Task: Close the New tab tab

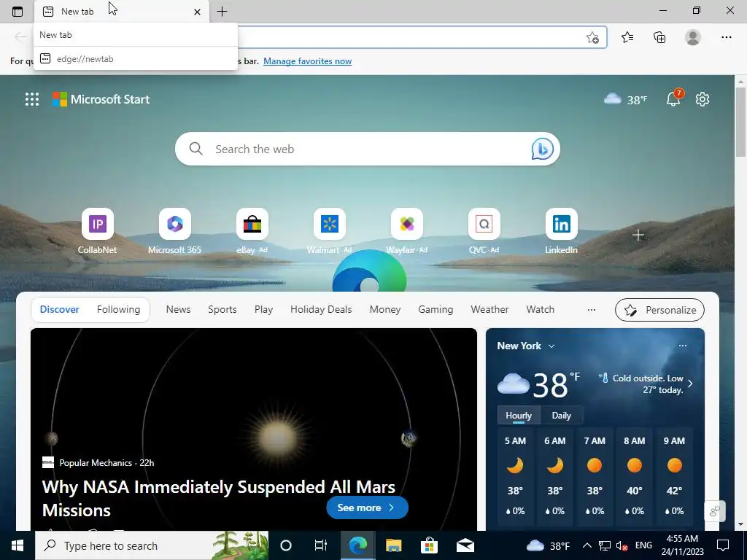Action: (197, 12)
